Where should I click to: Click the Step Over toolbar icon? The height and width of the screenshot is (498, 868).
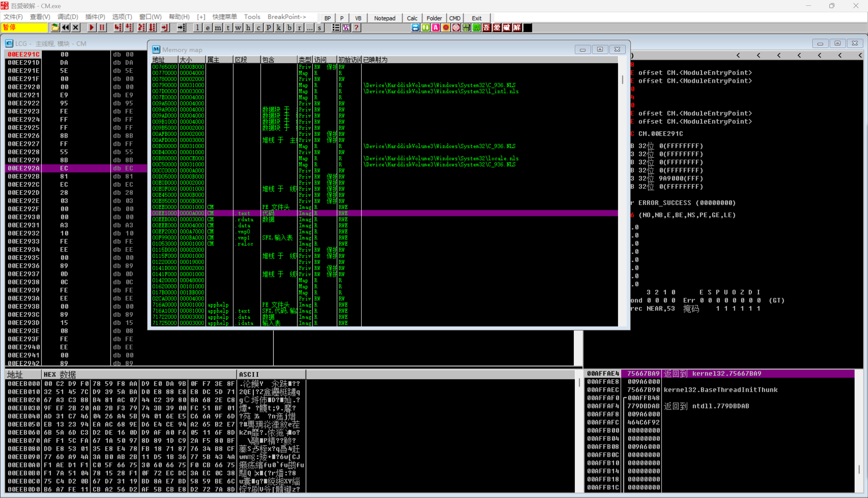(129, 28)
